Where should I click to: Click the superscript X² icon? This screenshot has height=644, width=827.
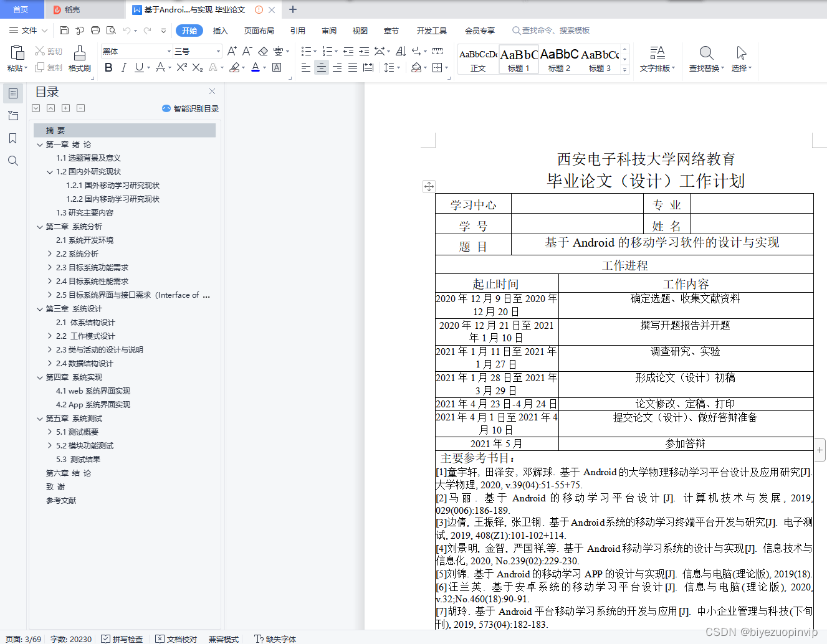tap(182, 67)
